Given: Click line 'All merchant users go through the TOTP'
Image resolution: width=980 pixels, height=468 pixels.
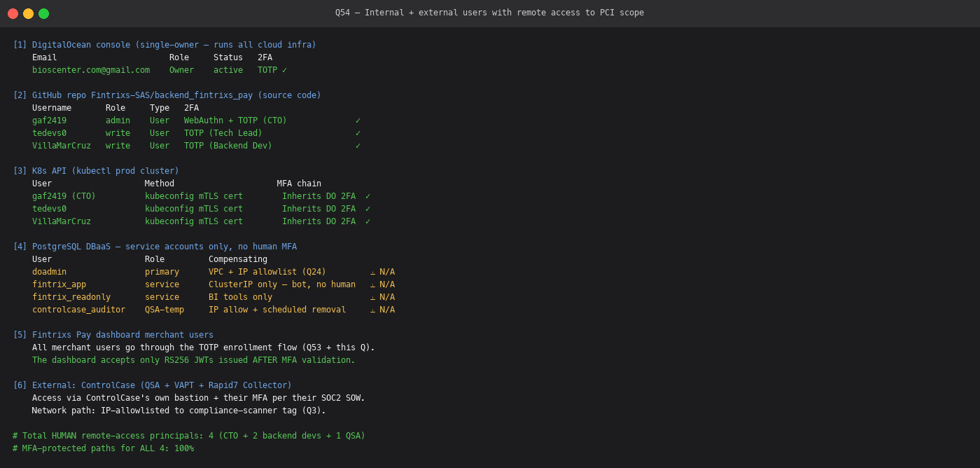Looking at the screenshot, I should pyautogui.click(x=204, y=347).
